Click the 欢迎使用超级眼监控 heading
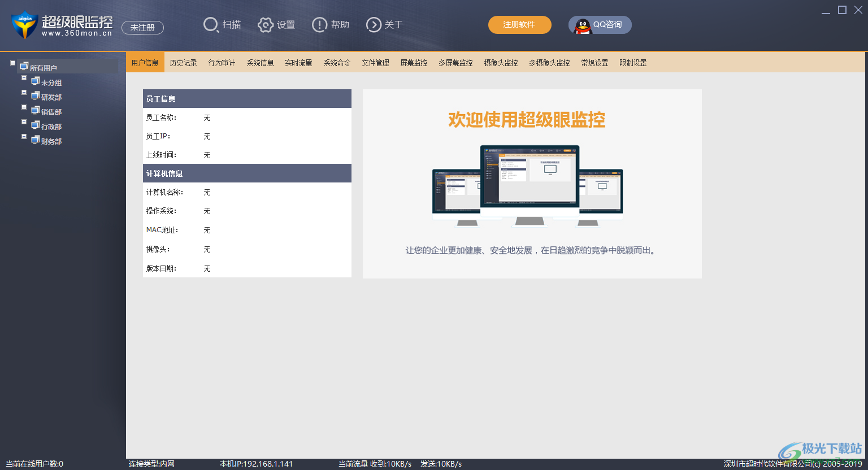 click(527, 120)
